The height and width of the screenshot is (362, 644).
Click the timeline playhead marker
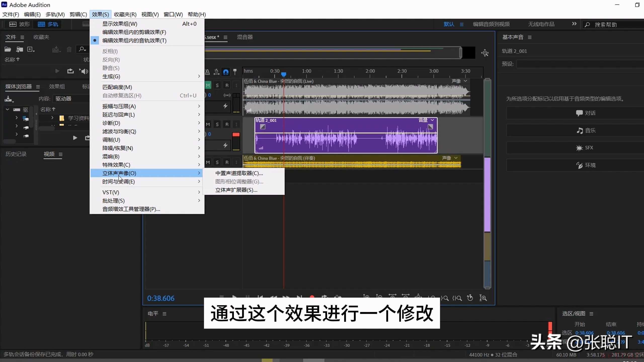(x=284, y=74)
